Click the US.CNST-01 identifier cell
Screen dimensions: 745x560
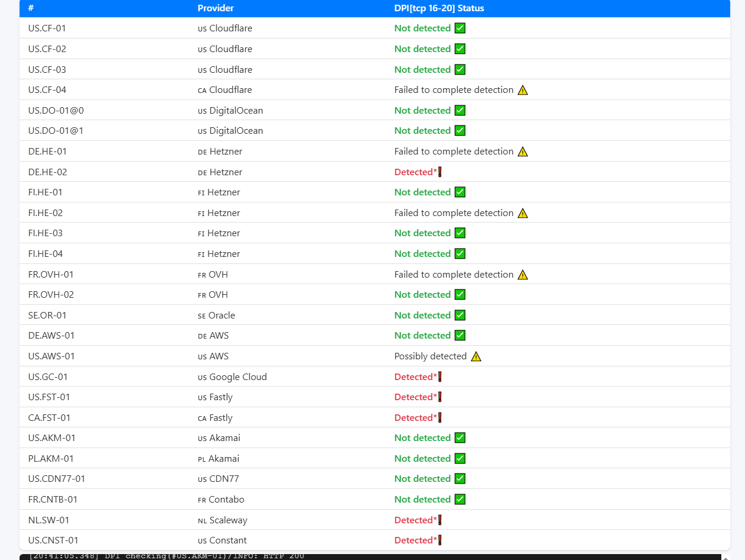click(53, 540)
